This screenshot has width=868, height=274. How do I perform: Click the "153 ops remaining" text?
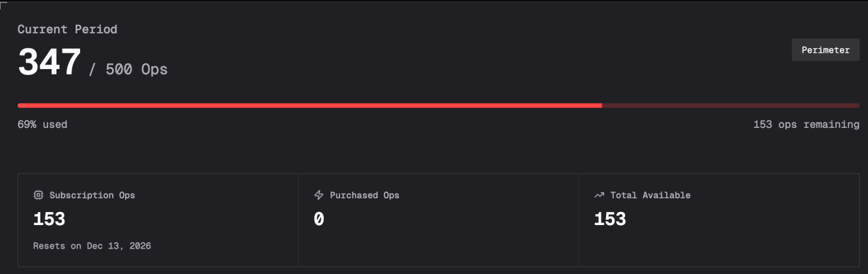point(806,125)
